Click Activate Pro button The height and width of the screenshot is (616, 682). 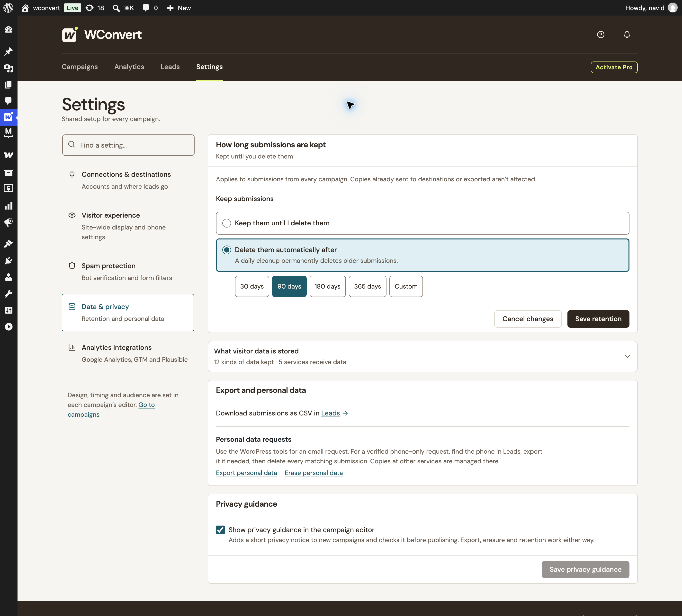(x=614, y=67)
